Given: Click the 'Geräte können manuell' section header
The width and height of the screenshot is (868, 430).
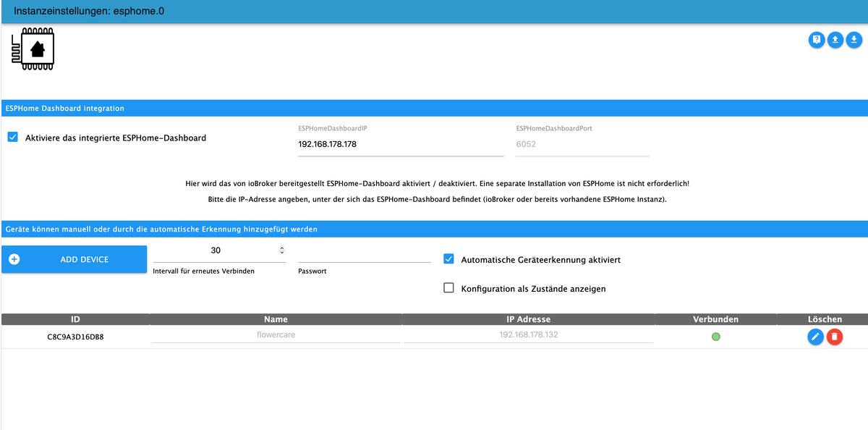Looking at the screenshot, I should [x=434, y=229].
